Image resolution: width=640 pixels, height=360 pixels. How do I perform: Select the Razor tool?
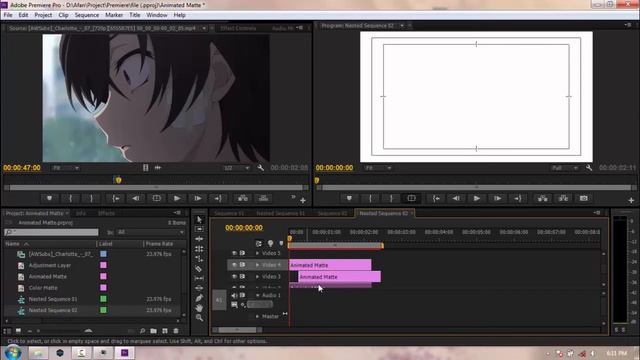(x=199, y=269)
